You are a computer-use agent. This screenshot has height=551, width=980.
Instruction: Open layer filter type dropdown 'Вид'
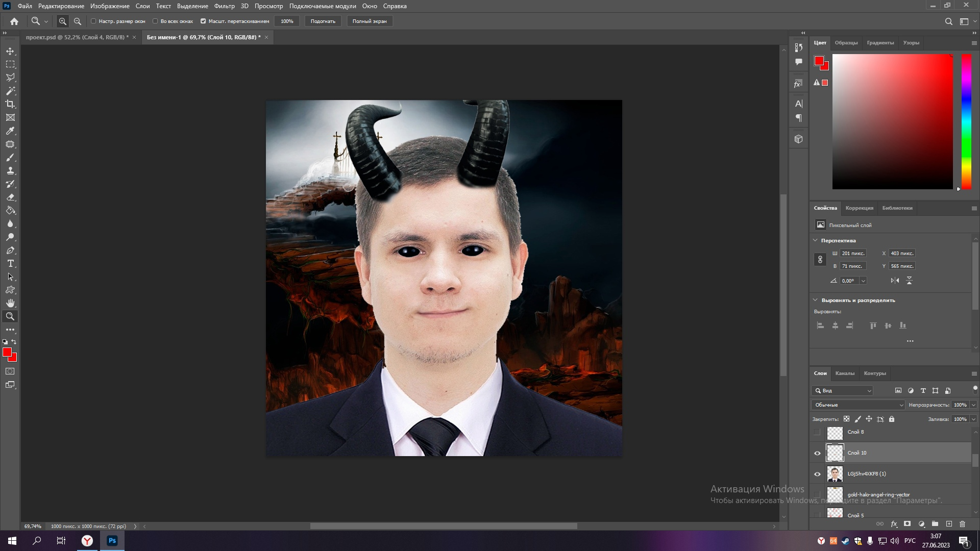pyautogui.click(x=842, y=391)
